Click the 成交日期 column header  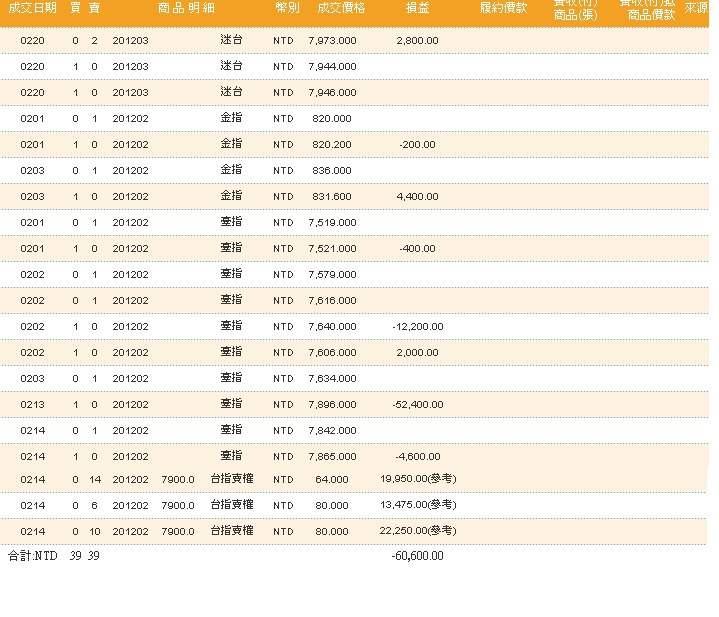33,8
